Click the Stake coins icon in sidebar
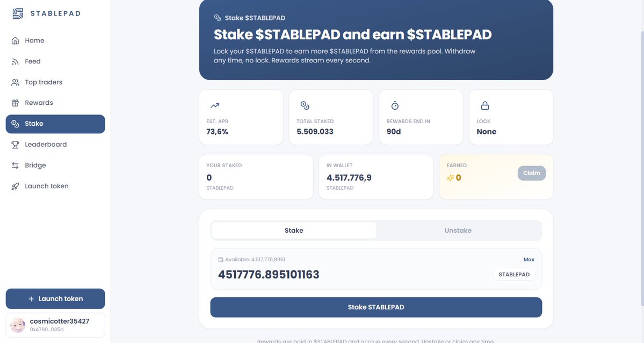Viewport: 644px width, 343px height. pyautogui.click(x=15, y=124)
